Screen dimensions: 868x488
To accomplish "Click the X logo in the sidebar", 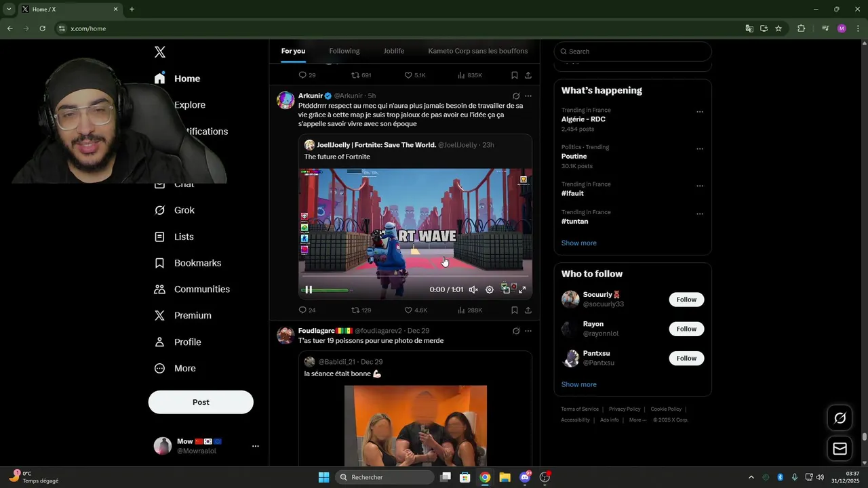I will click(x=160, y=52).
